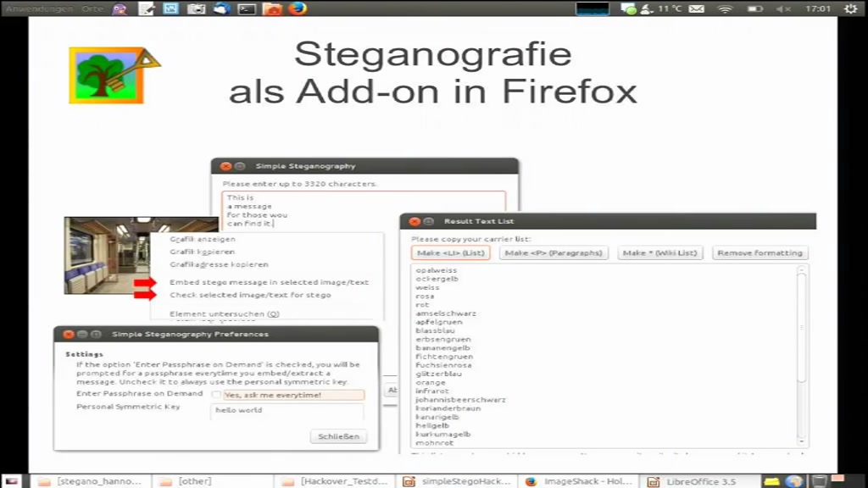Click the message text area in Simple Steganography
868x488 pixels.
point(364,210)
